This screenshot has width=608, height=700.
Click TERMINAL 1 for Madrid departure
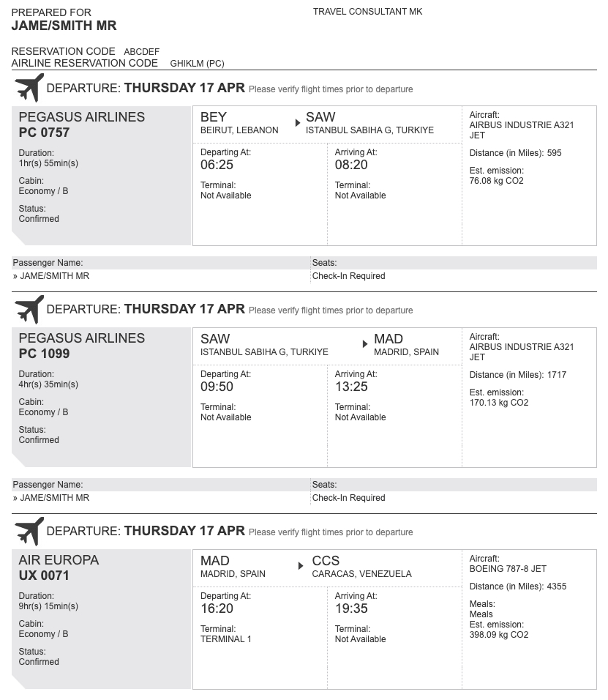pyautogui.click(x=225, y=639)
